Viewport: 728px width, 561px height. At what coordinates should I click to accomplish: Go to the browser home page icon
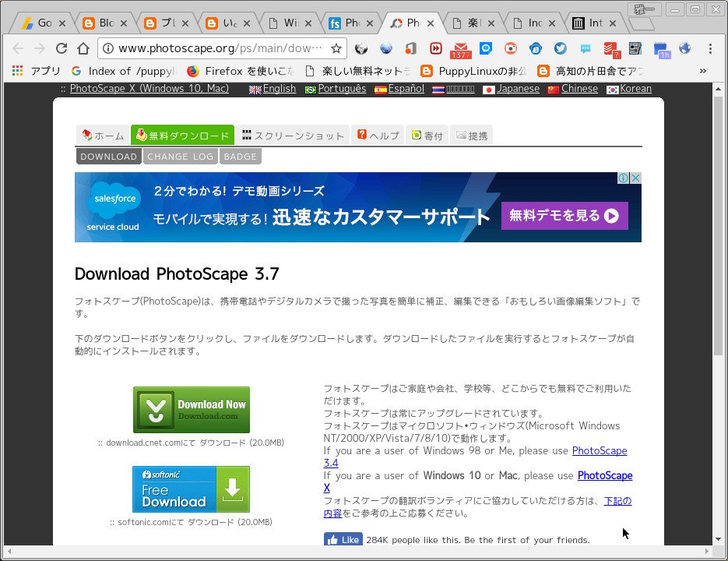83,48
